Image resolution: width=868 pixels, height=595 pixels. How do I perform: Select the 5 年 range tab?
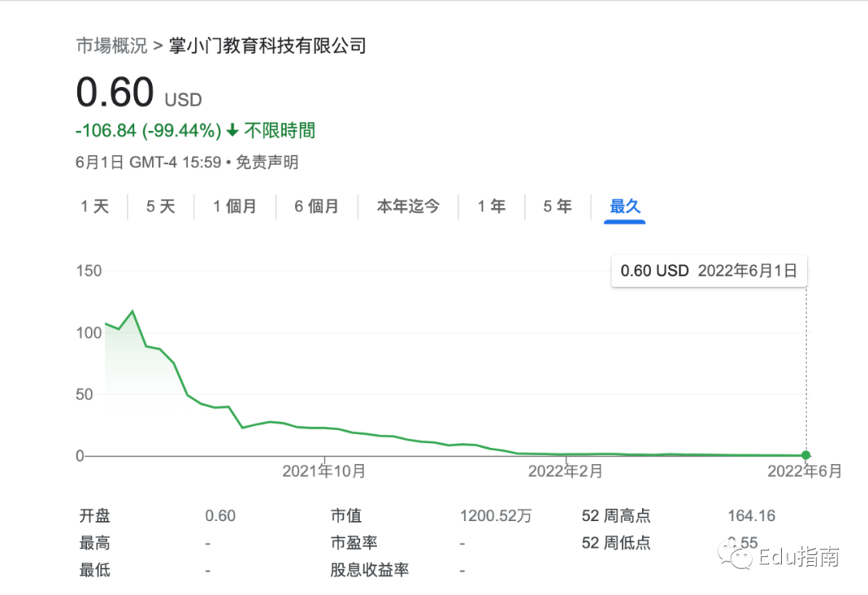pos(558,207)
